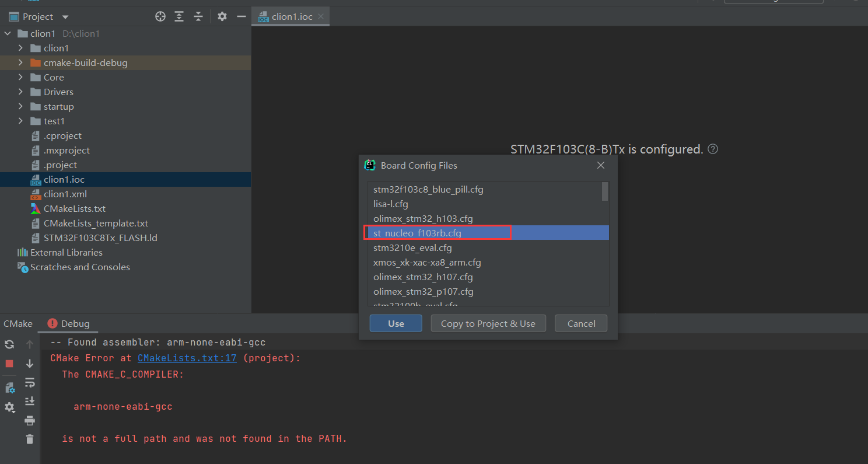
Task: Select clion1.ioc in project tree
Action: point(64,180)
